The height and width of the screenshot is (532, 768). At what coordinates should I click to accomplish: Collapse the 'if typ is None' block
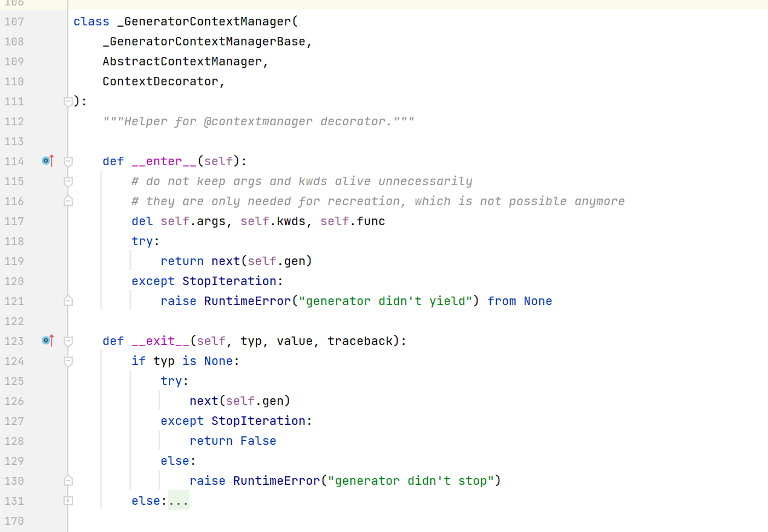[x=68, y=361]
